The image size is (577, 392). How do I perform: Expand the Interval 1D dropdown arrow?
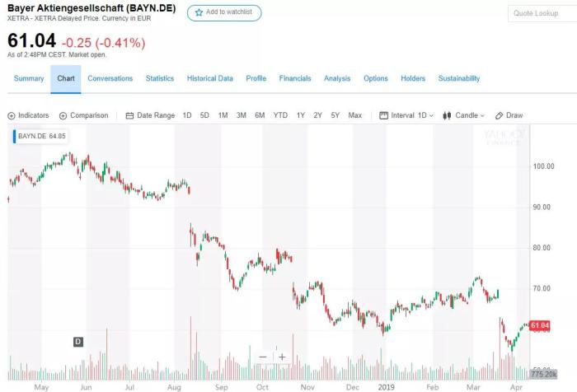tap(431, 116)
